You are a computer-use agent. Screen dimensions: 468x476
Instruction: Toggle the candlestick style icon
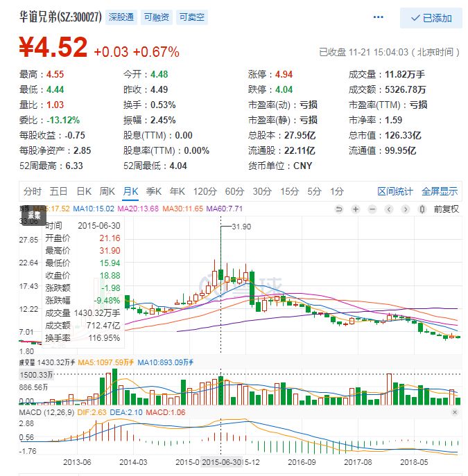coord(422,209)
